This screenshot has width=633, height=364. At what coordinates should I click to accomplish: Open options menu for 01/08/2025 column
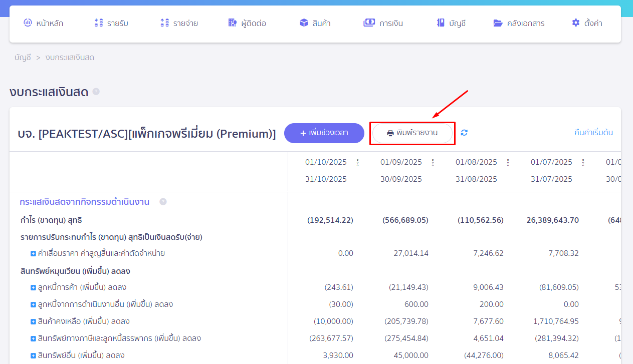(508, 163)
